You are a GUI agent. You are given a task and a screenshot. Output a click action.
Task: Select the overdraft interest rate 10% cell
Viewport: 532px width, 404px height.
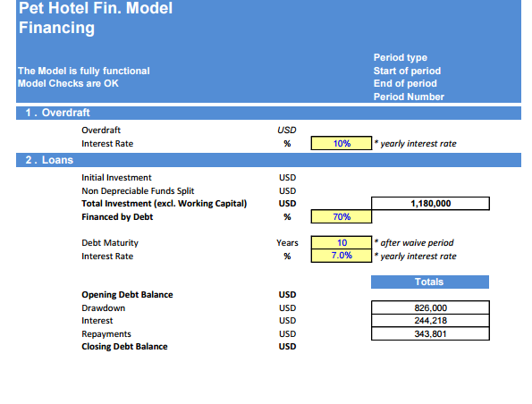(342, 143)
